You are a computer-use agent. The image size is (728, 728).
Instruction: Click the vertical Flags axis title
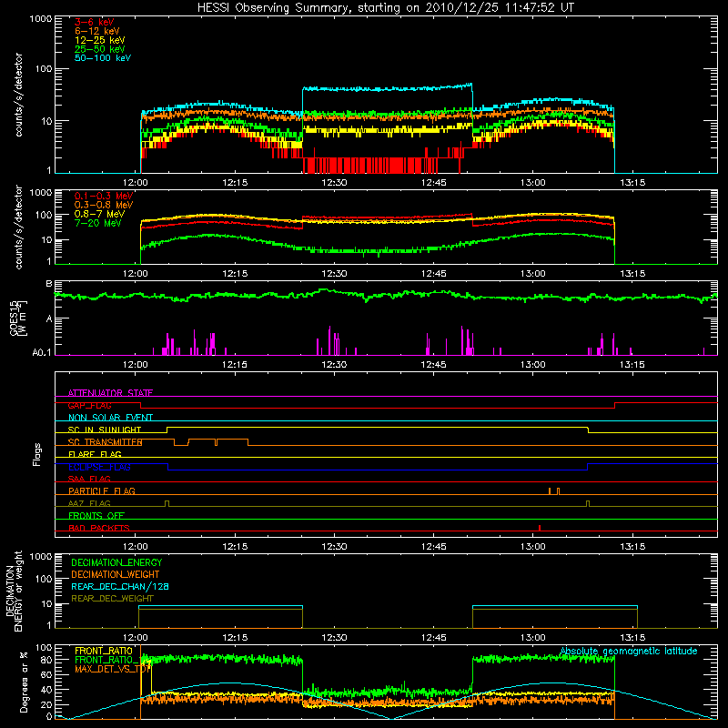coord(37,454)
